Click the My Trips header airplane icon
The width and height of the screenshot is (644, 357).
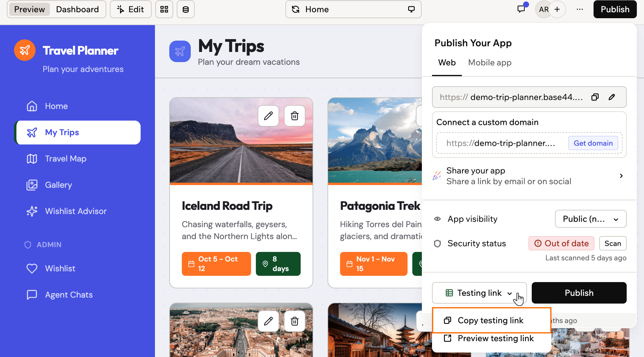tap(180, 51)
